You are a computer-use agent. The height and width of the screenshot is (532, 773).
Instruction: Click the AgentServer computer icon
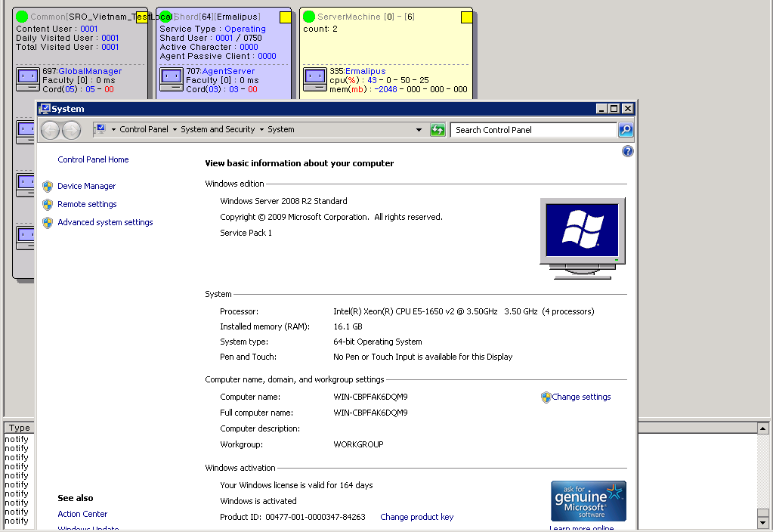tap(171, 80)
